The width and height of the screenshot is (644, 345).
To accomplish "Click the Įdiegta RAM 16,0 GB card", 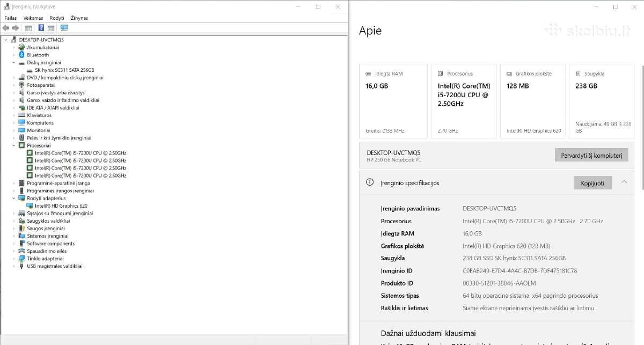I will pos(393,101).
